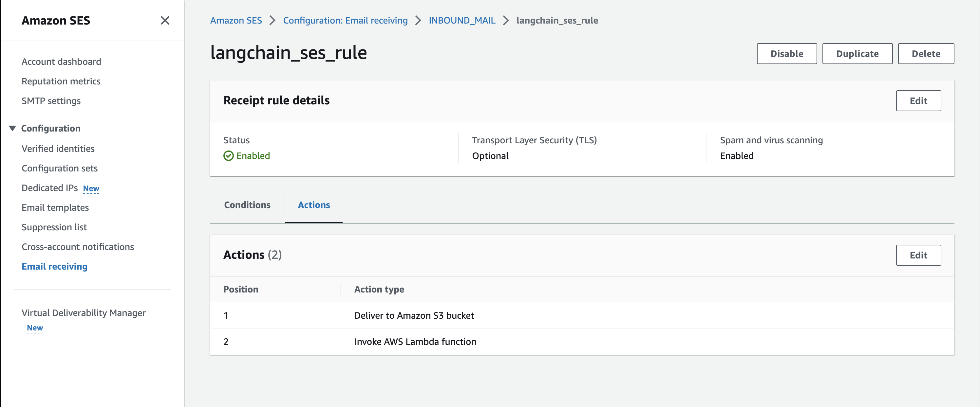Click the Duplicate button for this rule
Image resolution: width=980 pixels, height=407 pixels.
point(857,54)
